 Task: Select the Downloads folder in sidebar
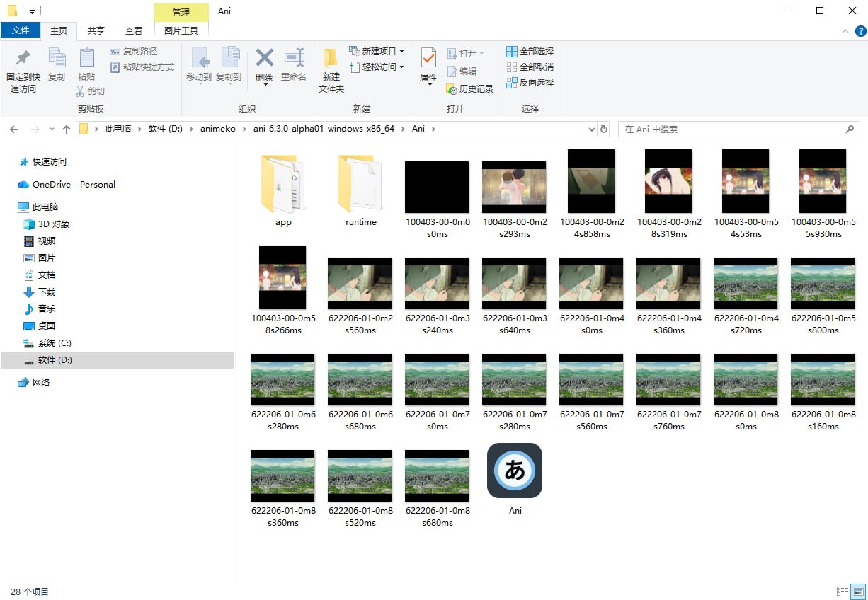click(x=40, y=292)
